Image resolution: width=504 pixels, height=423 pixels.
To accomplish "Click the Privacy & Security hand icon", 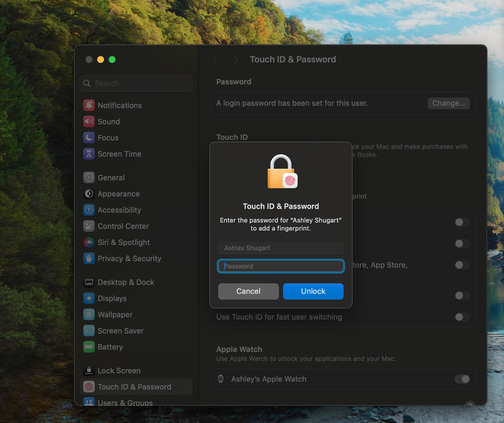I will click(89, 259).
